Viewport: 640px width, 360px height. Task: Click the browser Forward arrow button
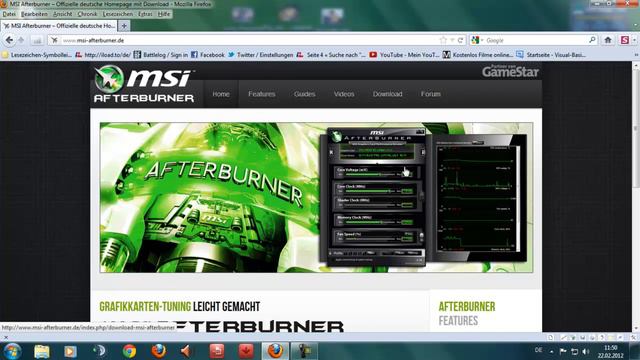(21, 40)
